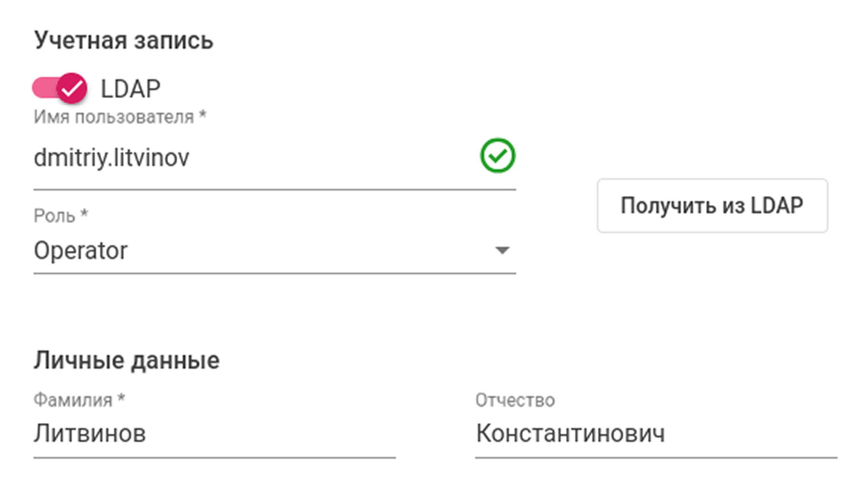Click the Константинович patronymic value

coord(570,433)
